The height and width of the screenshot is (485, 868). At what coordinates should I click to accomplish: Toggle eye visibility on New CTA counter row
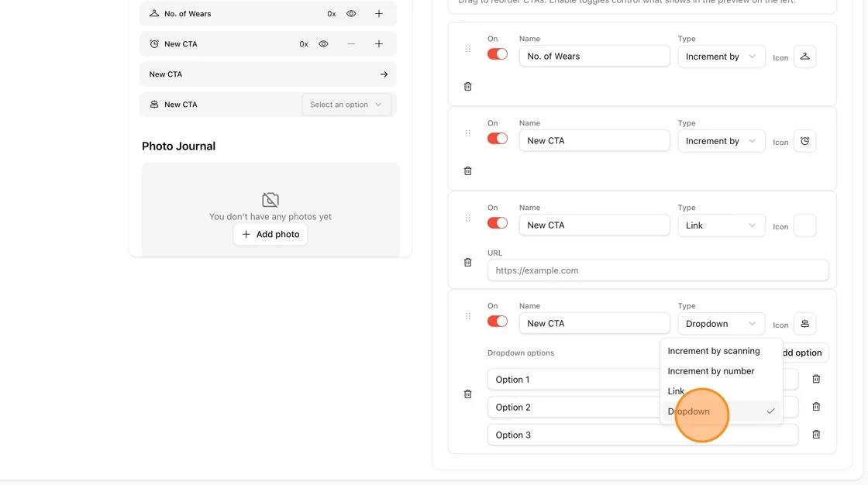(x=323, y=43)
